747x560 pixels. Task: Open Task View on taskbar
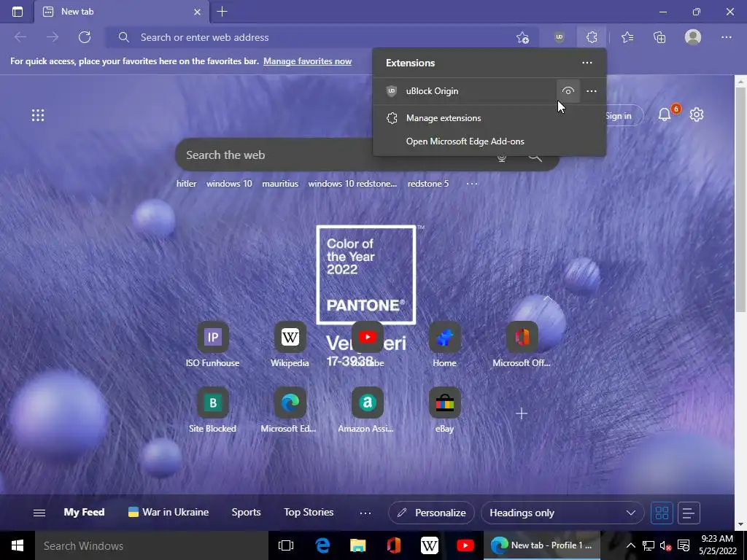286,545
